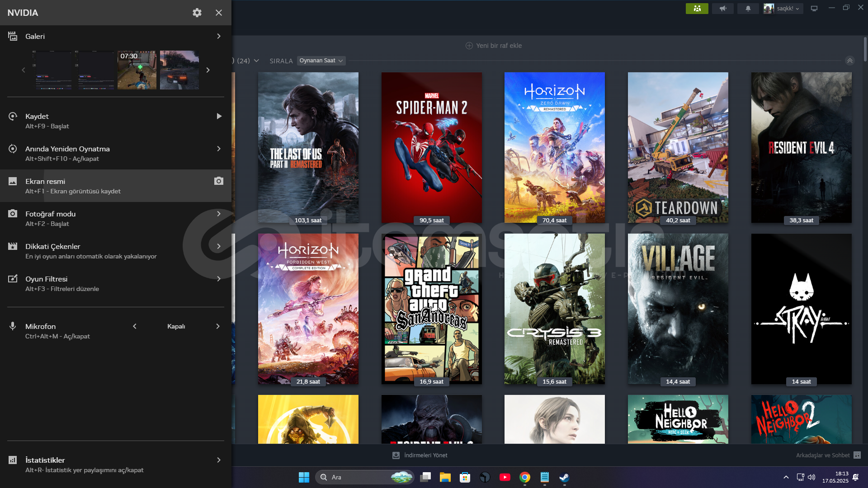Click İndirmeleri Yönet downloads button

(x=420, y=455)
